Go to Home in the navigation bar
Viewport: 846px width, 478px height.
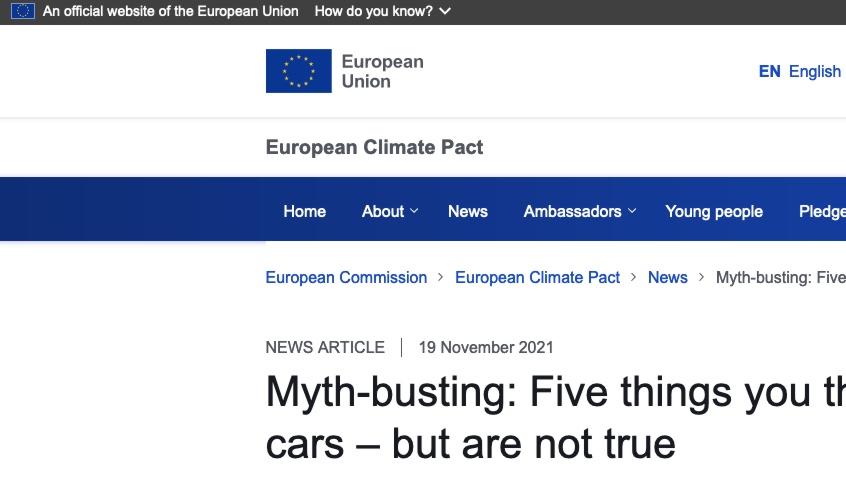pos(304,211)
